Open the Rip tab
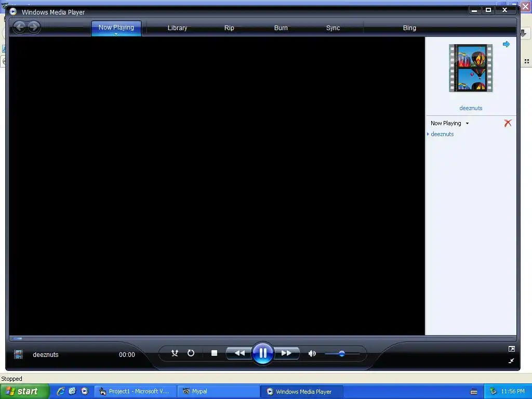Viewport: 532px width, 399px height. tap(229, 28)
